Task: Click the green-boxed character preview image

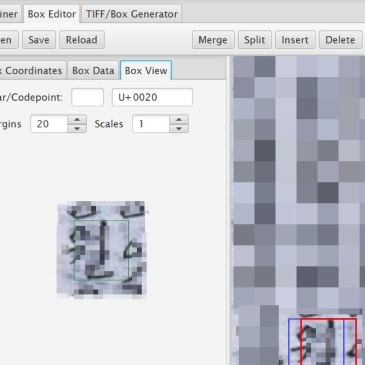Action: click(x=102, y=249)
